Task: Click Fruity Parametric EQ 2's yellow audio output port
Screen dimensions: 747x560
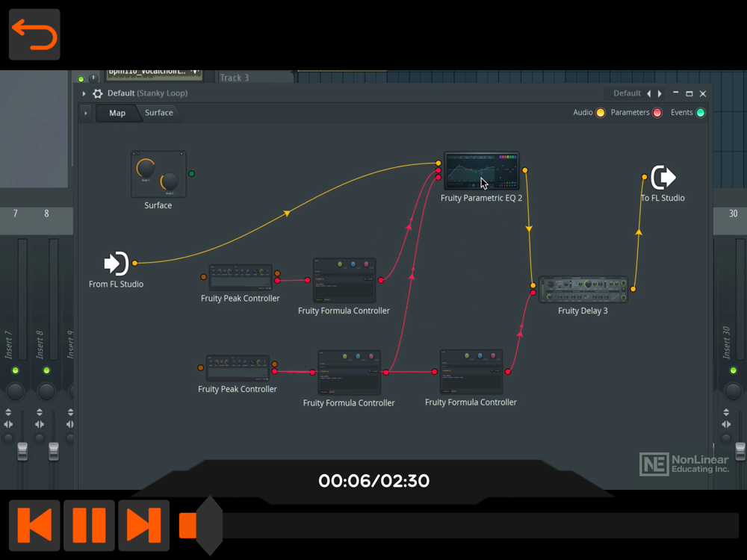Action: click(524, 170)
